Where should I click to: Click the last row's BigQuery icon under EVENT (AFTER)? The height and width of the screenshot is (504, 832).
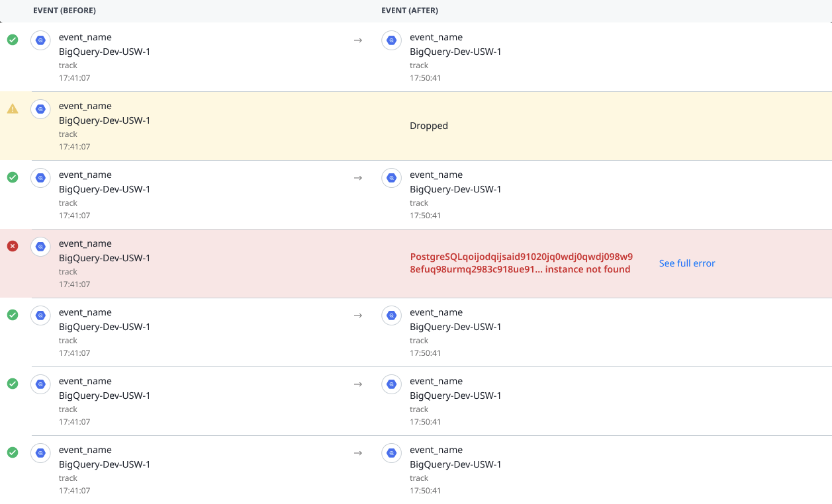click(391, 453)
